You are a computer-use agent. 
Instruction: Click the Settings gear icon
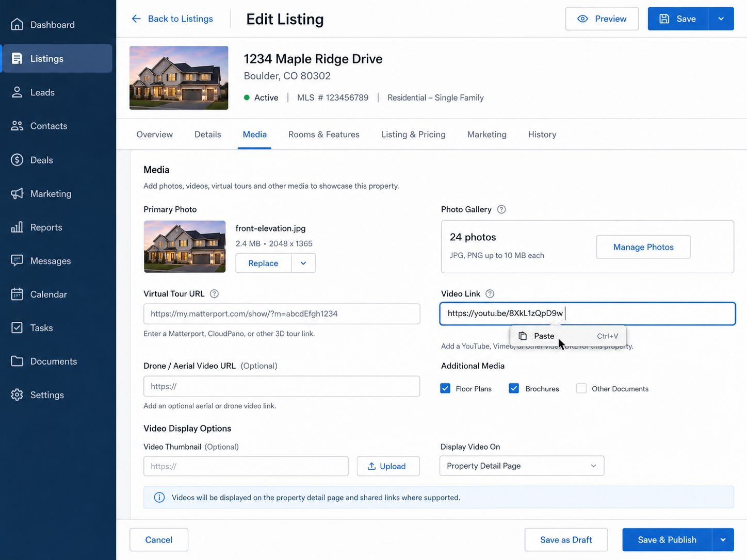click(17, 394)
